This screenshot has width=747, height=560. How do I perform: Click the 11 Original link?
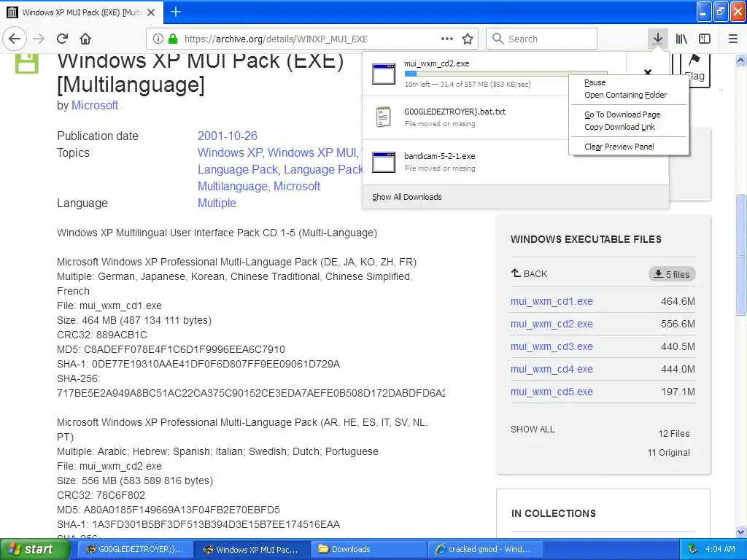(x=668, y=452)
